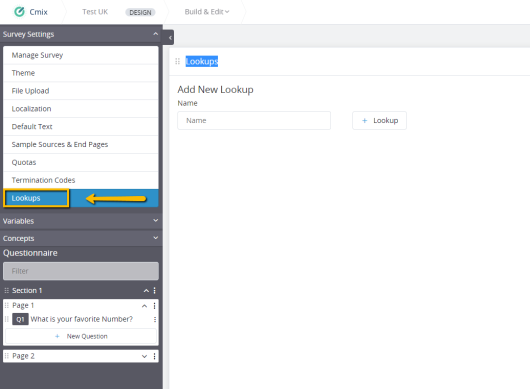Select Page 1 in questionnaire tree
This screenshot has height=389, width=530.
tap(23, 306)
